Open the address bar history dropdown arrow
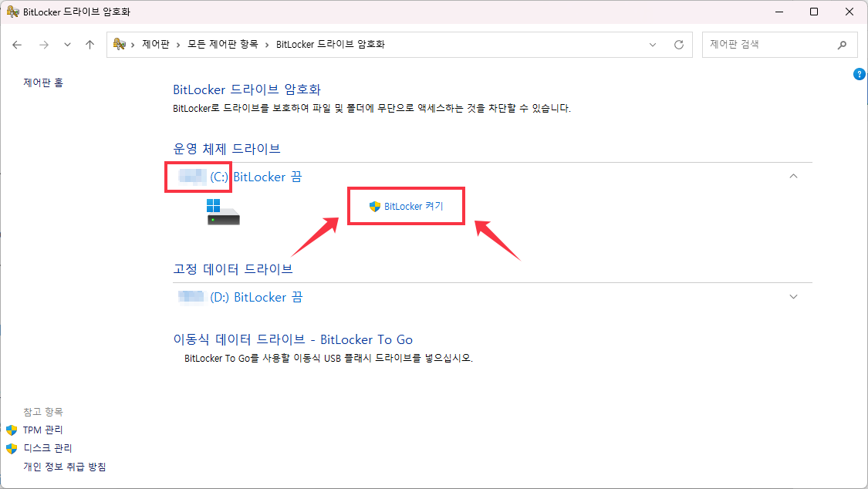This screenshot has height=489, width=868. pyautogui.click(x=653, y=44)
